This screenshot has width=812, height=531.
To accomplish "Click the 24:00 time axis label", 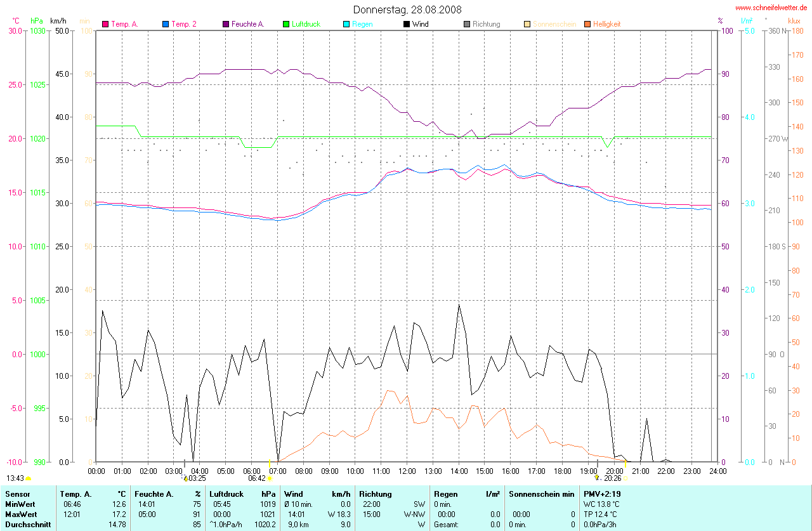I will point(717,471).
